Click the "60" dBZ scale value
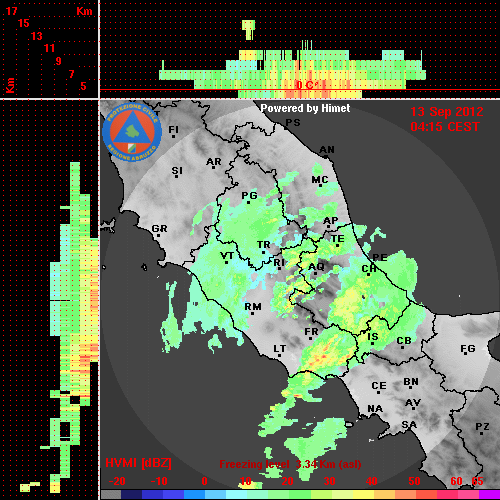This screenshot has width=500, height=500. tap(456, 481)
